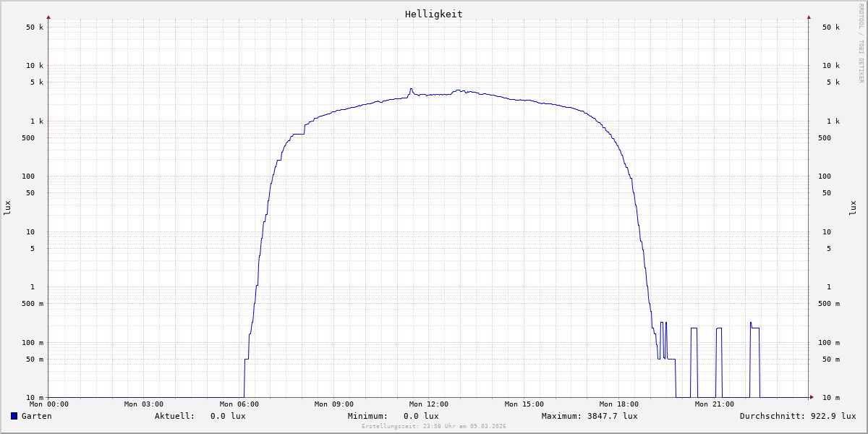The height and width of the screenshot is (434, 868).
Task: Click the Aktuell 0.0 lux value
Action: [x=228, y=416]
